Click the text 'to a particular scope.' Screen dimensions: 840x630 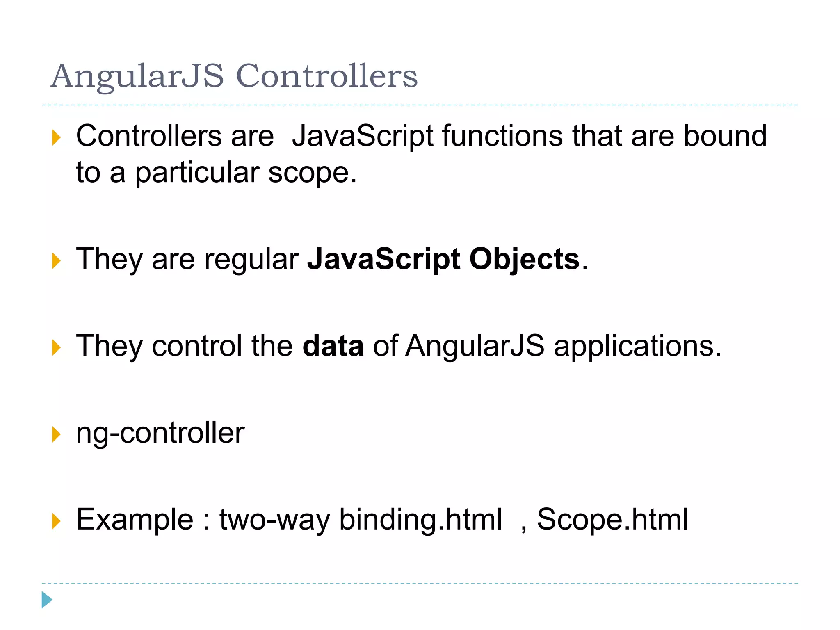click(217, 173)
